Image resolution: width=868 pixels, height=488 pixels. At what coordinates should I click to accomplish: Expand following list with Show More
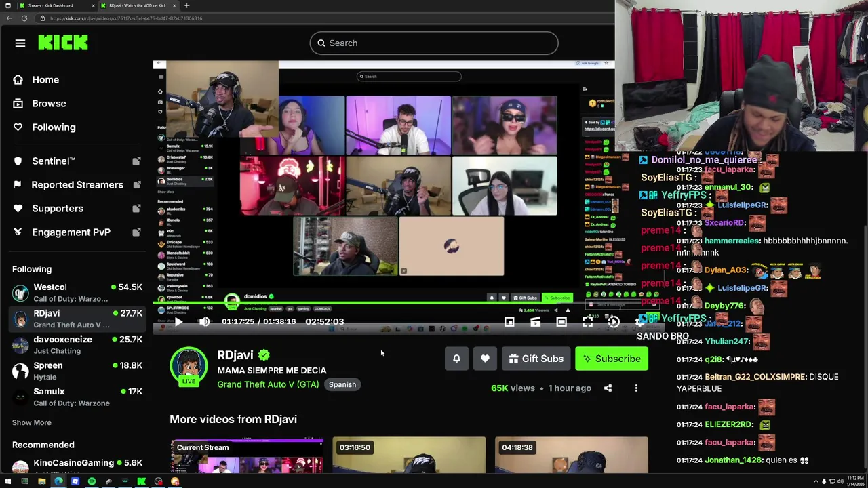click(31, 422)
